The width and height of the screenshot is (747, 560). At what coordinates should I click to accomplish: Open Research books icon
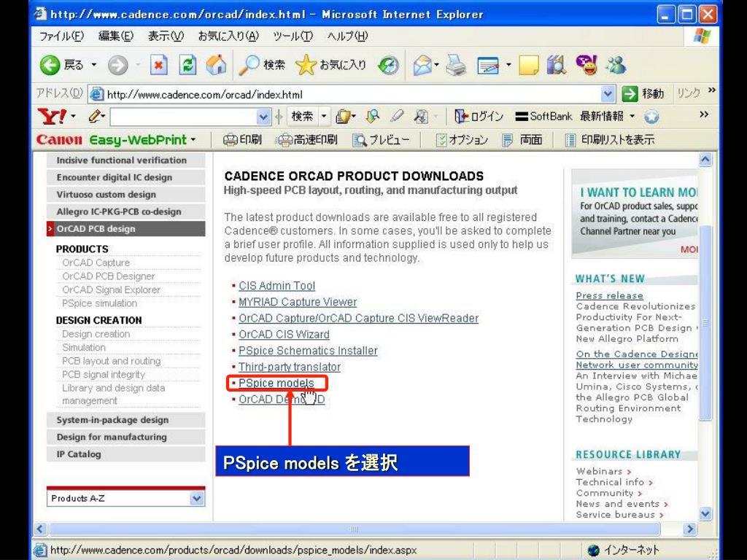point(556,65)
